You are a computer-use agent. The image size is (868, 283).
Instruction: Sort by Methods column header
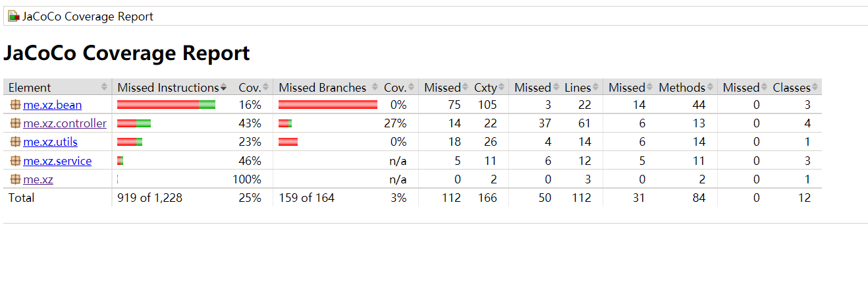[682, 87]
